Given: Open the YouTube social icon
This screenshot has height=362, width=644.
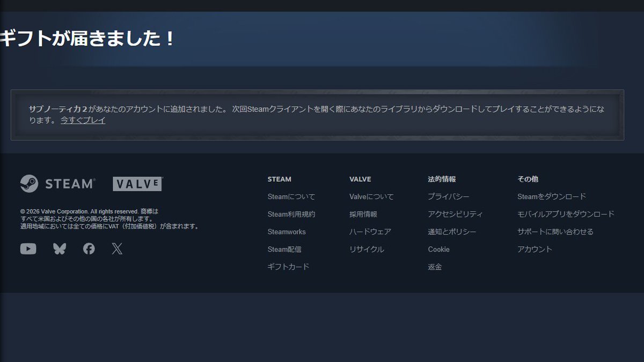Looking at the screenshot, I should [28, 249].
